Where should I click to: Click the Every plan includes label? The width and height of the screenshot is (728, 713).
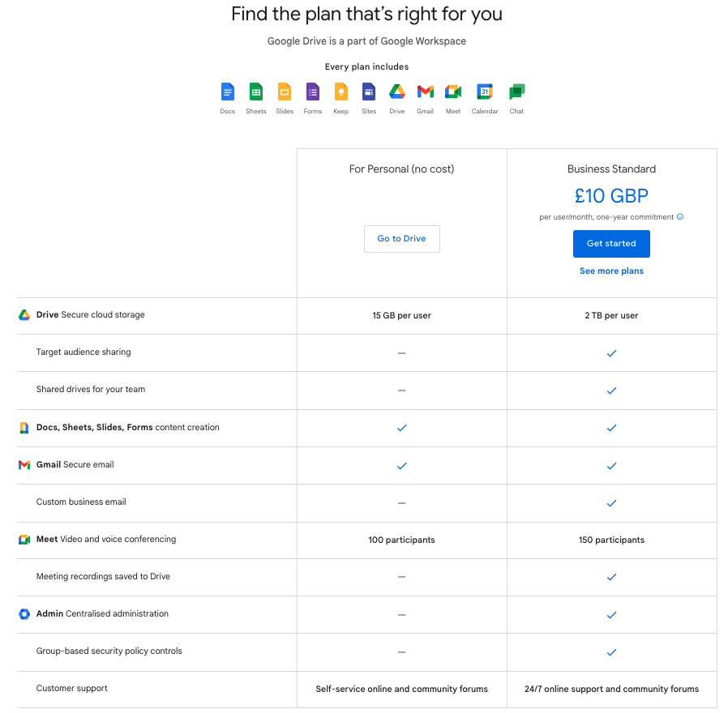click(x=366, y=66)
